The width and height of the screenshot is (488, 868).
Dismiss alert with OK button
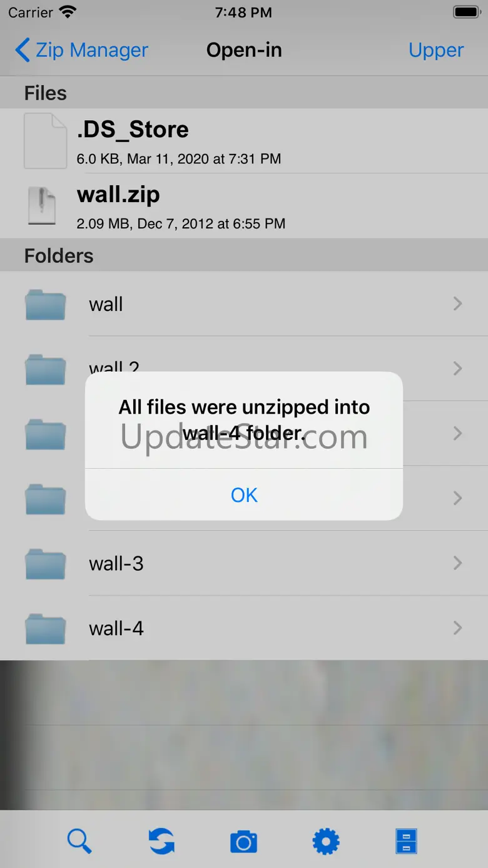click(x=244, y=494)
